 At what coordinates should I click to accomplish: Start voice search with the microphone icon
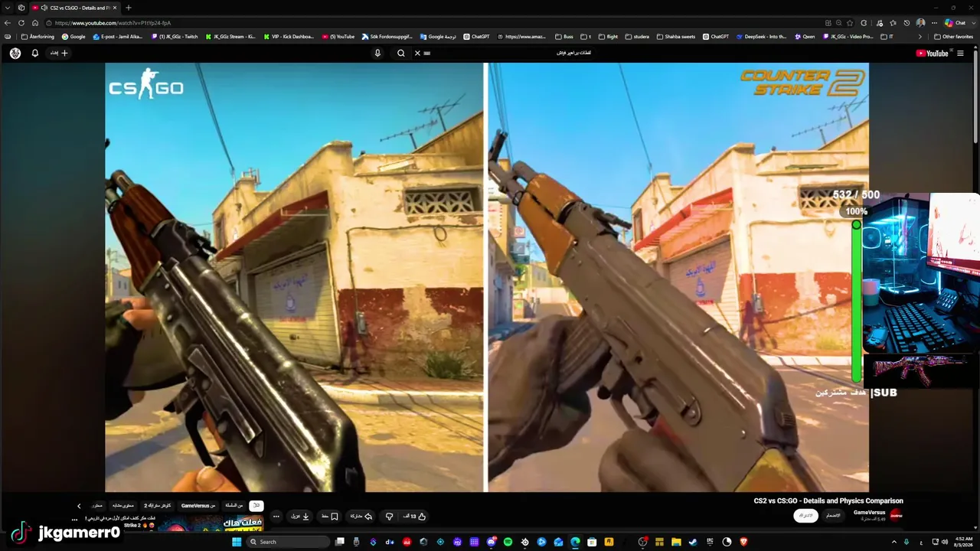coord(377,53)
